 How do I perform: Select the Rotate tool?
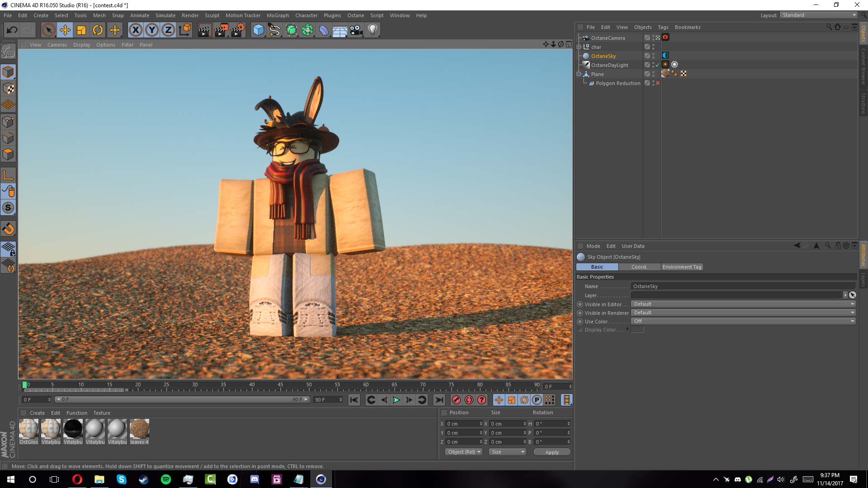(x=98, y=30)
